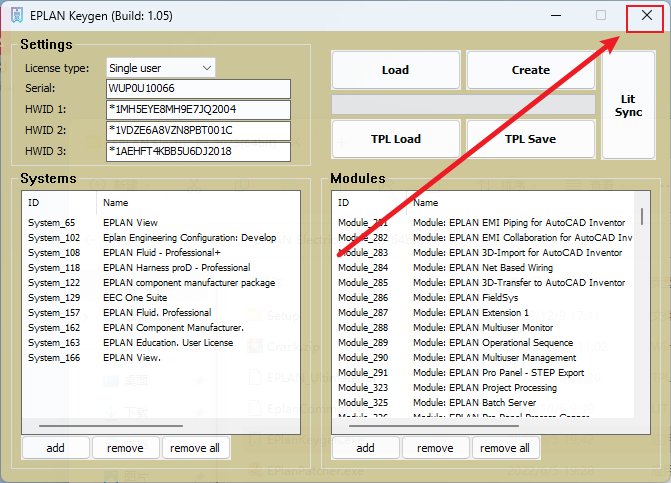The width and height of the screenshot is (671, 483).
Task: Click add button under Systems list
Action: pos(56,448)
